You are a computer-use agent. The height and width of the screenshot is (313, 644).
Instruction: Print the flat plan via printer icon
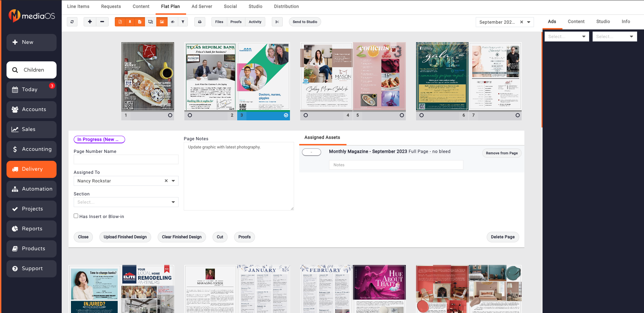pyautogui.click(x=200, y=22)
